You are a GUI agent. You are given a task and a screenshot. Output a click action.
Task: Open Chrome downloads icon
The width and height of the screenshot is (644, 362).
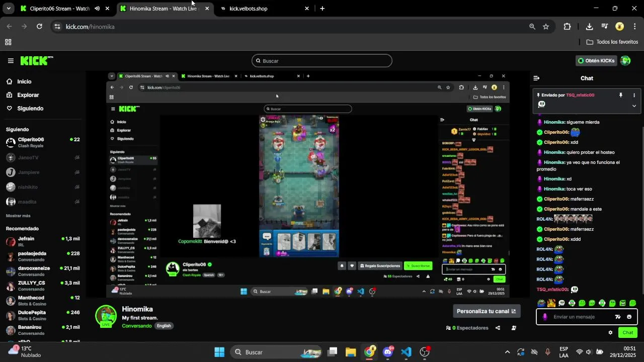(x=589, y=27)
